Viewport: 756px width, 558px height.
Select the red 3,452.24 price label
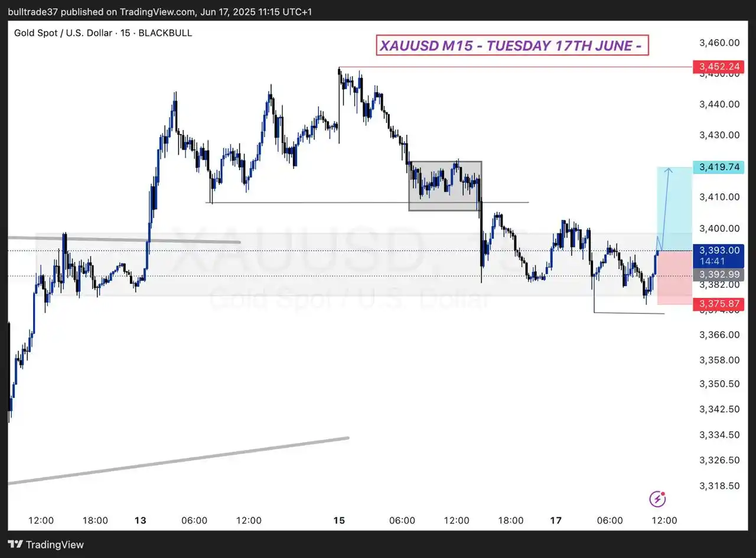[x=719, y=67]
